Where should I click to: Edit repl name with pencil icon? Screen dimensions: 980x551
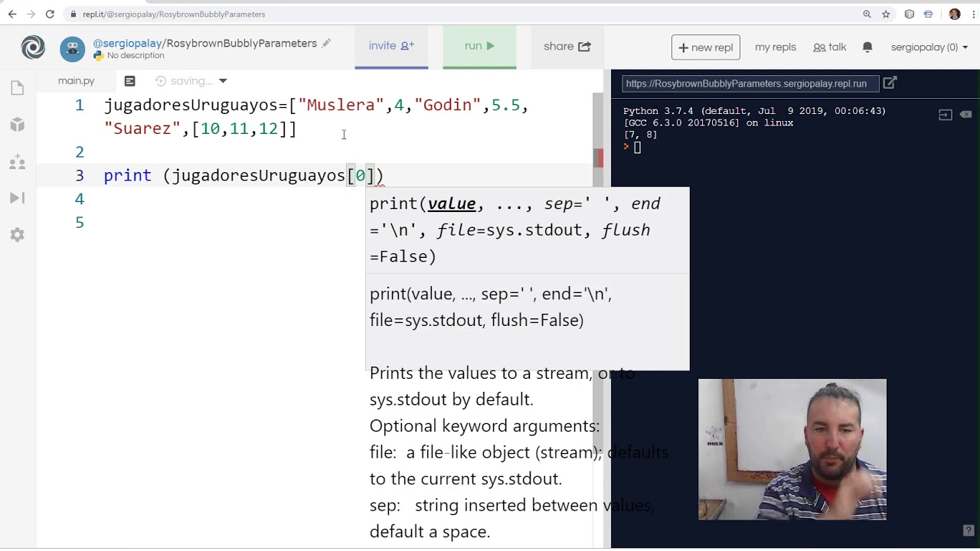point(326,44)
